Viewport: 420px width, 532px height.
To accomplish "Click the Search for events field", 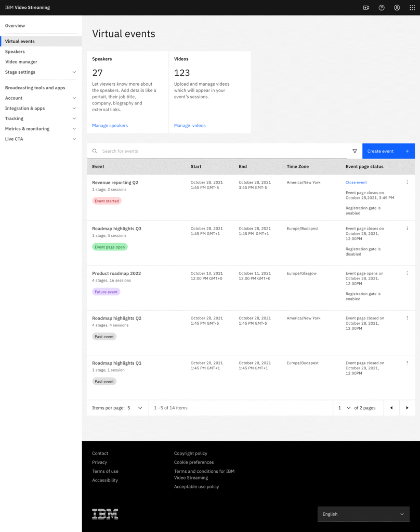I will tap(217, 151).
